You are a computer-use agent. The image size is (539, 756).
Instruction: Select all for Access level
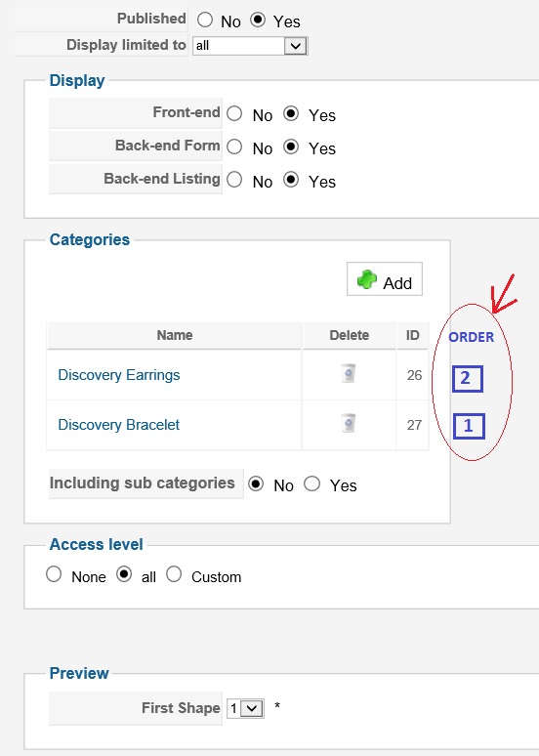coord(124,574)
